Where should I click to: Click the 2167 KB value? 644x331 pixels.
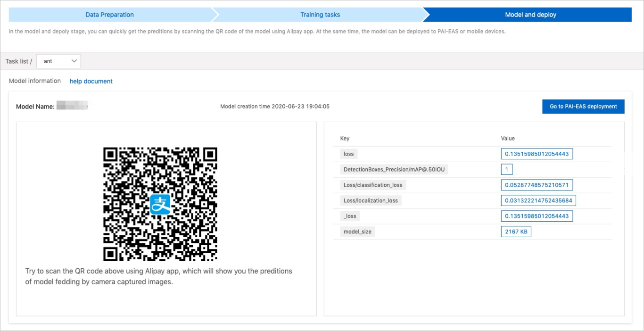click(x=516, y=232)
